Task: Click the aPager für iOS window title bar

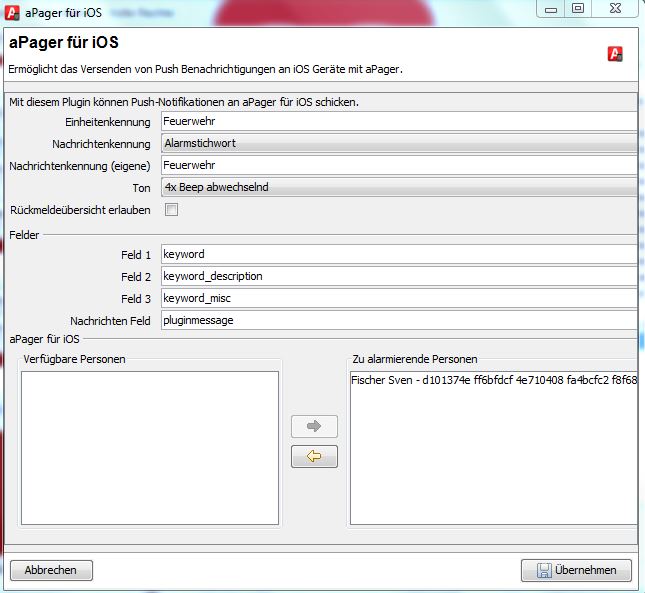Action: 300,9
